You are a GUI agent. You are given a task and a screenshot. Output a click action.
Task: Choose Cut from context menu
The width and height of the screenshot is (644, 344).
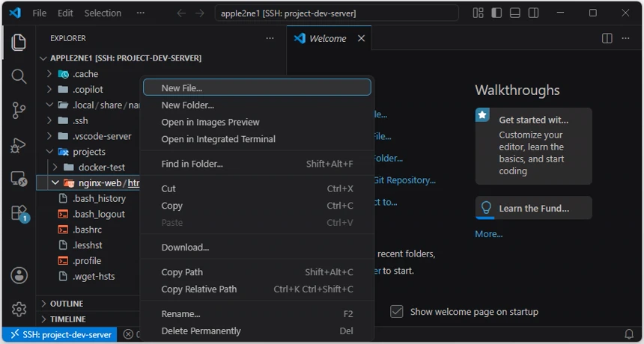point(257,188)
